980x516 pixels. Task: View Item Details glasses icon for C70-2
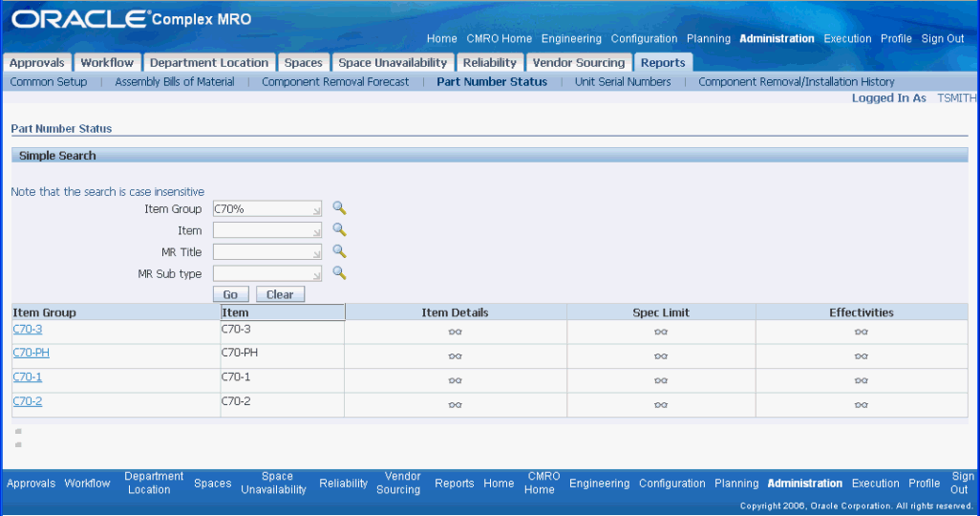coord(455,405)
